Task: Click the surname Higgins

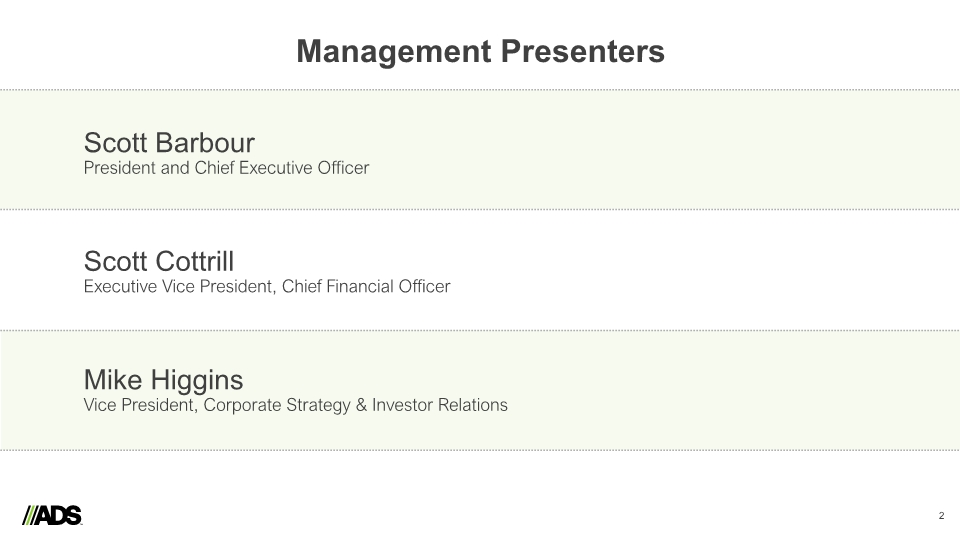Action: point(197,381)
